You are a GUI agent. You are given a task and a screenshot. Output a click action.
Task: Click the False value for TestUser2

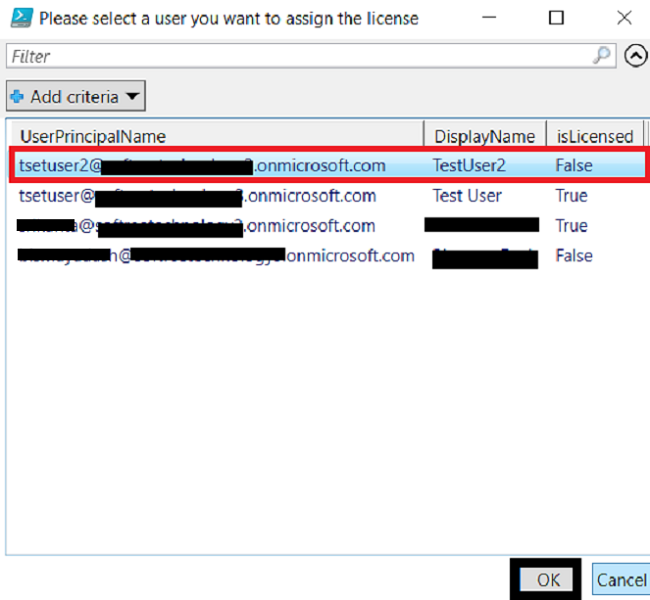[574, 165]
